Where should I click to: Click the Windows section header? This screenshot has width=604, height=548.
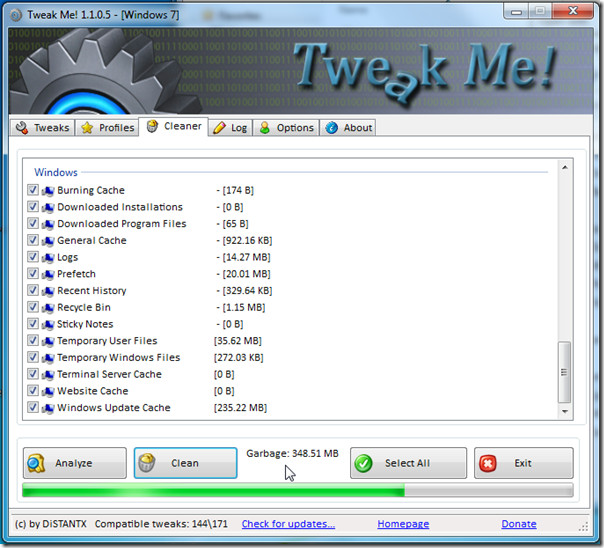tap(56, 172)
